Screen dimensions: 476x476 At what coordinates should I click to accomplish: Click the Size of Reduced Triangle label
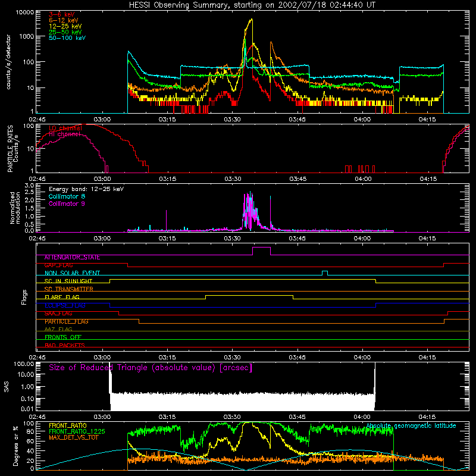click(x=151, y=368)
